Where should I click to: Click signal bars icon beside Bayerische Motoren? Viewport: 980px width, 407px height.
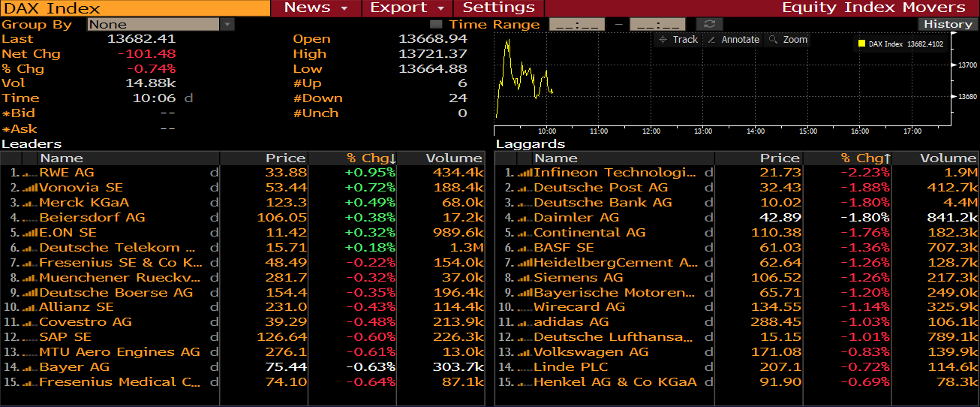[525, 293]
